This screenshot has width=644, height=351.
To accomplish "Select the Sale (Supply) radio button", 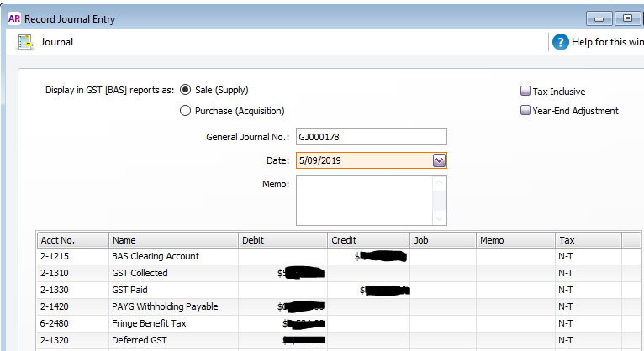I will pyautogui.click(x=186, y=91).
